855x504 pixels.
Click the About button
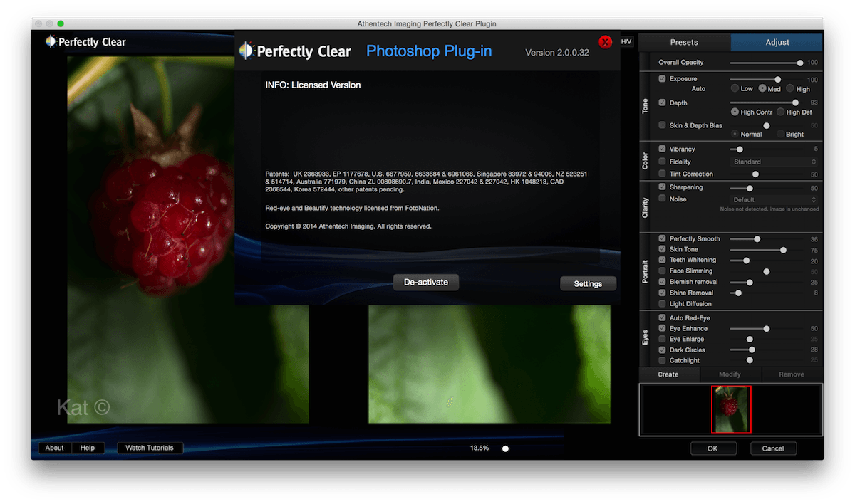tap(55, 448)
